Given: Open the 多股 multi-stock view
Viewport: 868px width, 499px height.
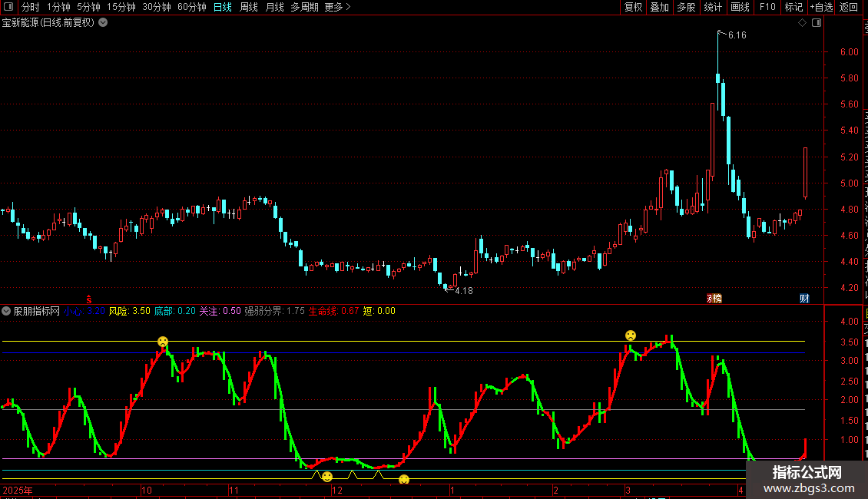Looking at the screenshot, I should pyautogui.click(x=687, y=7).
